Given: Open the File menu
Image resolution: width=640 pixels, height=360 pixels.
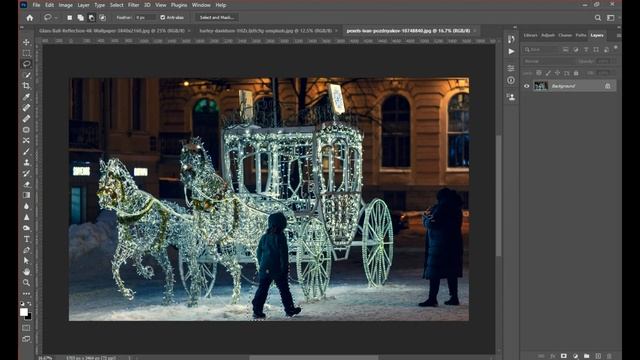Looking at the screenshot, I should pos(36,5).
